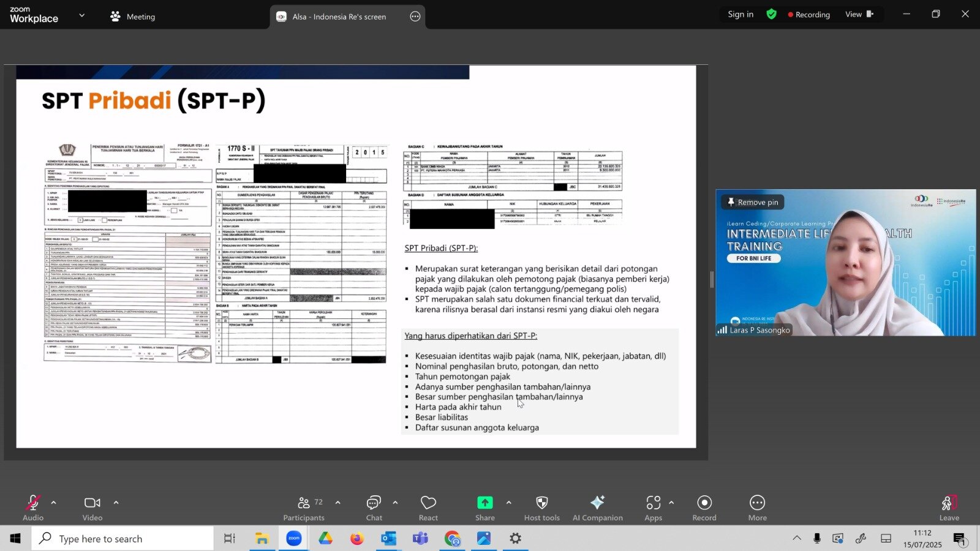The image size is (980, 551).
Task: Open the React heart menu
Action: pos(428,508)
